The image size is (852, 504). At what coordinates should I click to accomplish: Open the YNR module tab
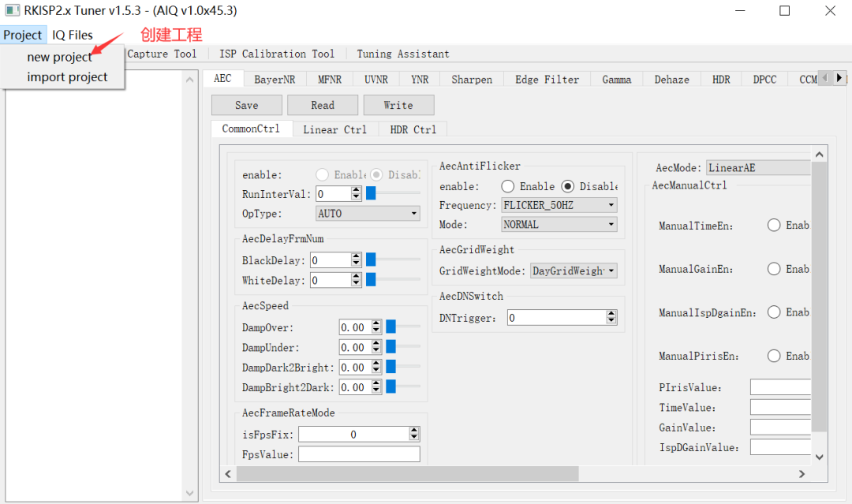[420, 80]
